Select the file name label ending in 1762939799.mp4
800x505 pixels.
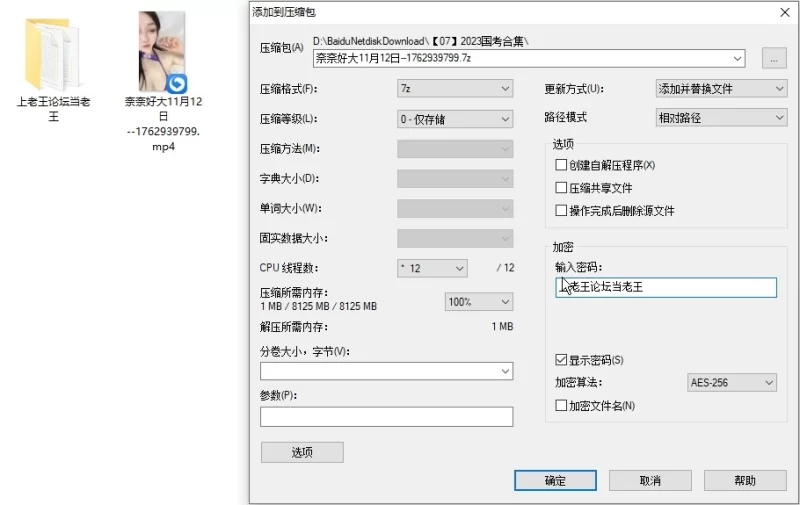(163, 124)
